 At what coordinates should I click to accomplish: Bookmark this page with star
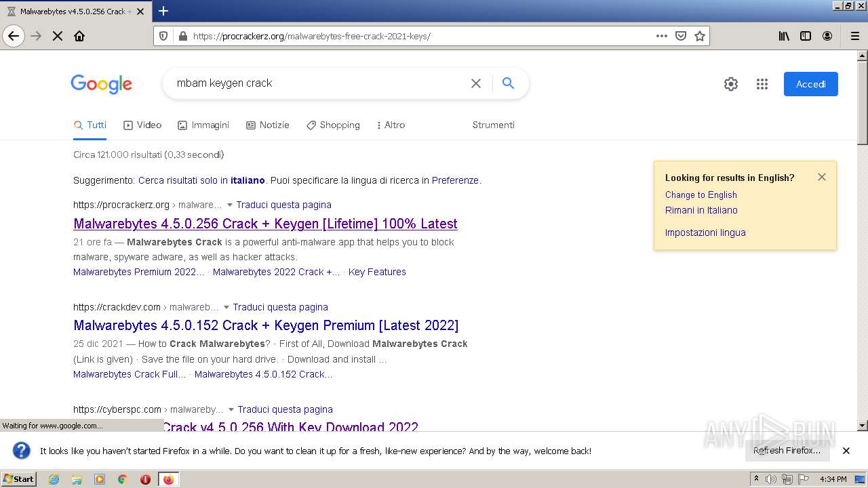point(700,36)
